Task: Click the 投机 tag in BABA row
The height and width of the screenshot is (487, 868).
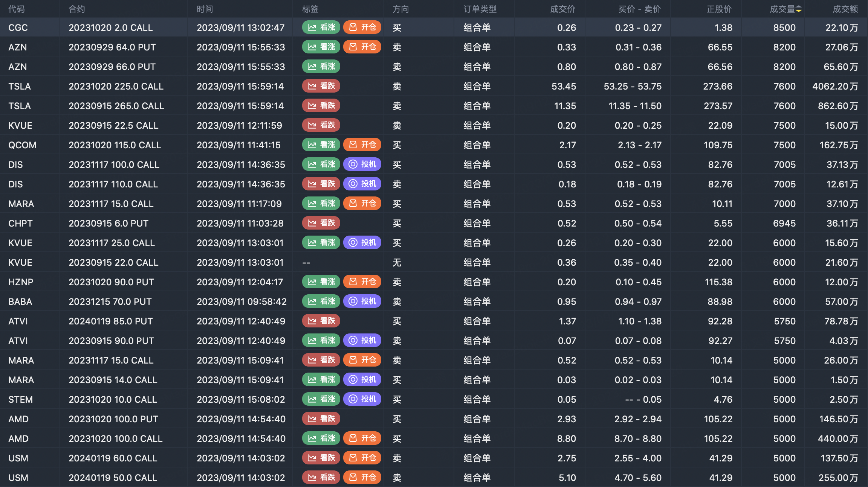Action: point(362,301)
